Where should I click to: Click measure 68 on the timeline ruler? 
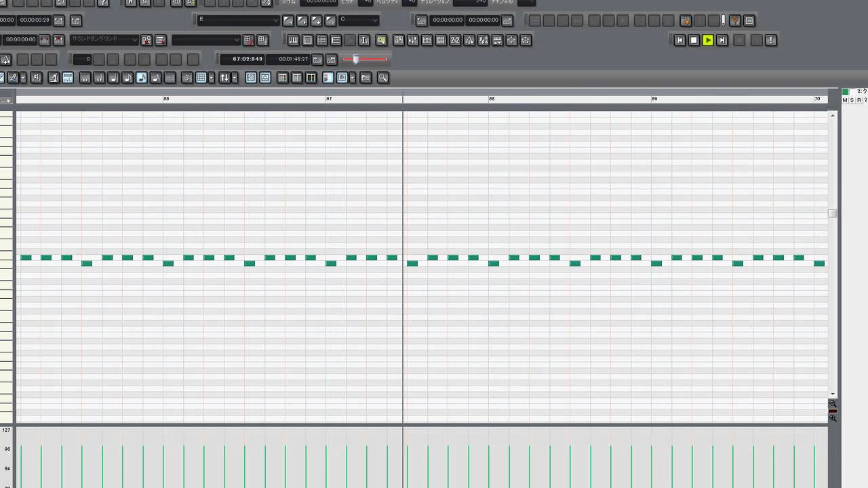(492, 99)
